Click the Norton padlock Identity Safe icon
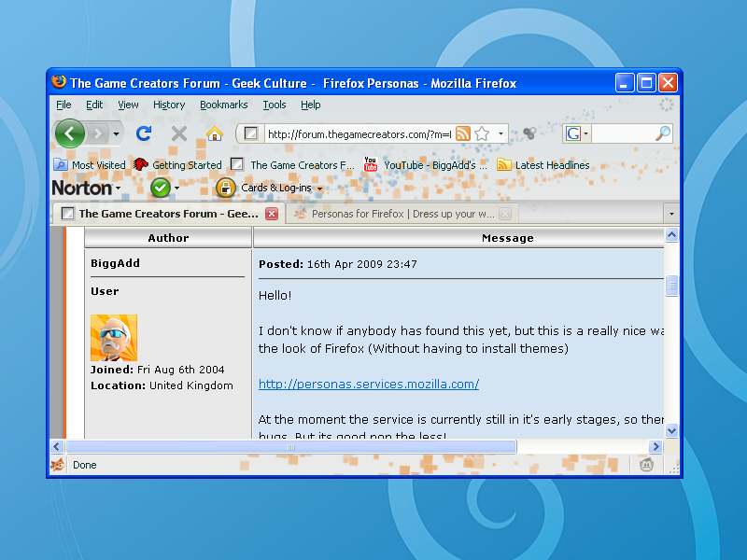This screenshot has width=747, height=560. click(225, 189)
